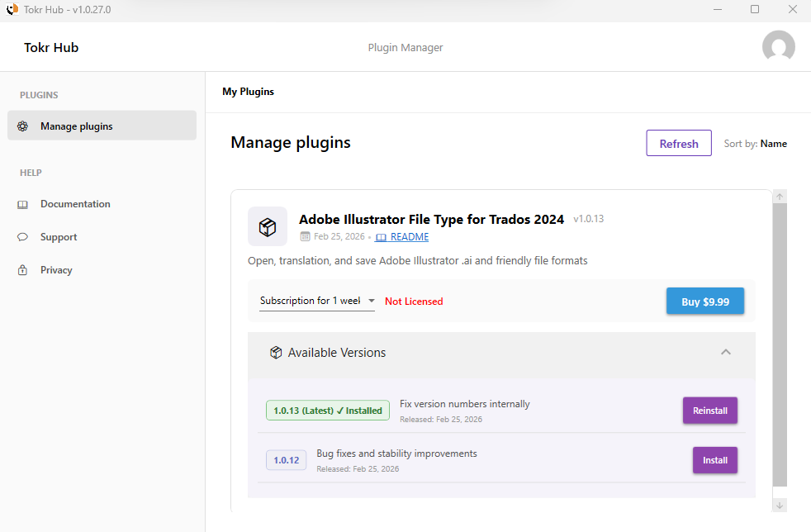This screenshot has height=532, width=811.
Task: Click the Documentation book icon
Action: [x=23, y=204]
